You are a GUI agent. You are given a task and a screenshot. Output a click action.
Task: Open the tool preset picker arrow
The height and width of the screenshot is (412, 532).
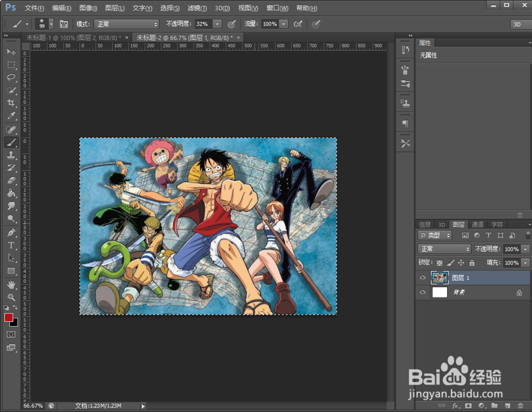[x=27, y=24]
